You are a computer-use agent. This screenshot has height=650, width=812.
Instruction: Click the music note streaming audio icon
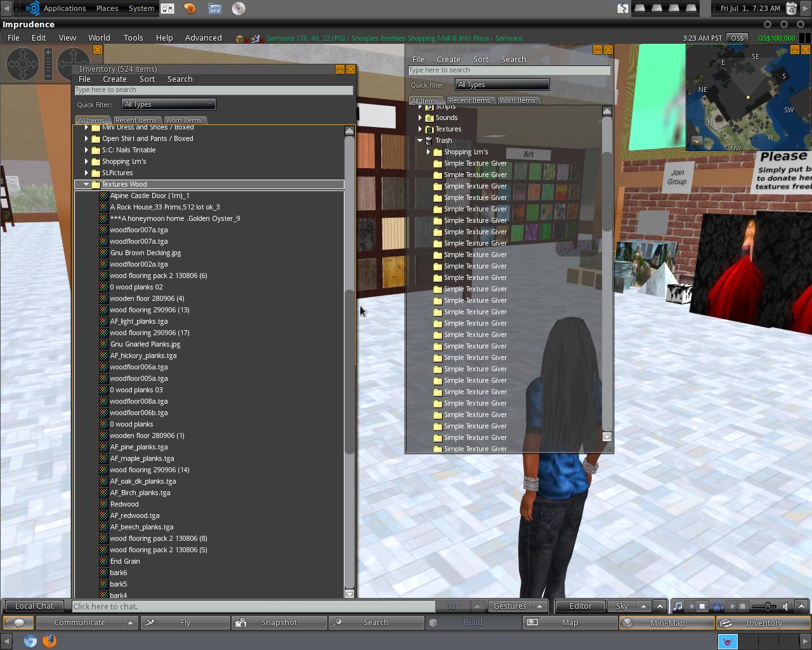click(x=678, y=606)
